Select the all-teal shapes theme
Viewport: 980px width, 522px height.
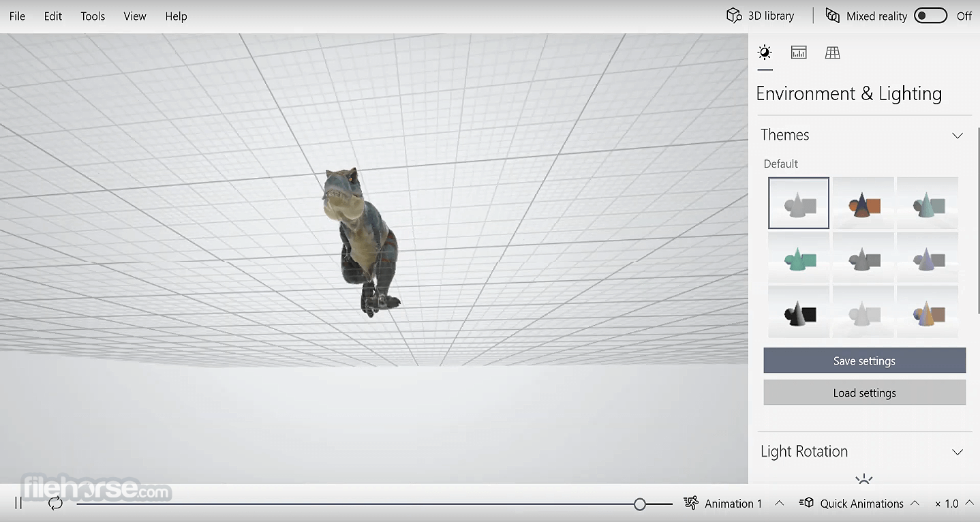tap(799, 258)
